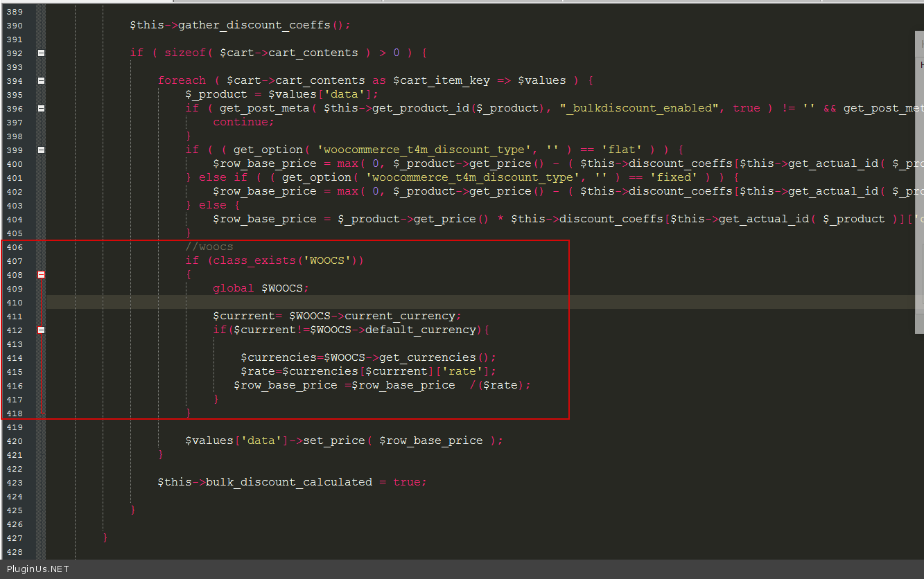Screen dimensions: 924x579
Task: Collapse the fold marker on line 412
Action: point(41,330)
